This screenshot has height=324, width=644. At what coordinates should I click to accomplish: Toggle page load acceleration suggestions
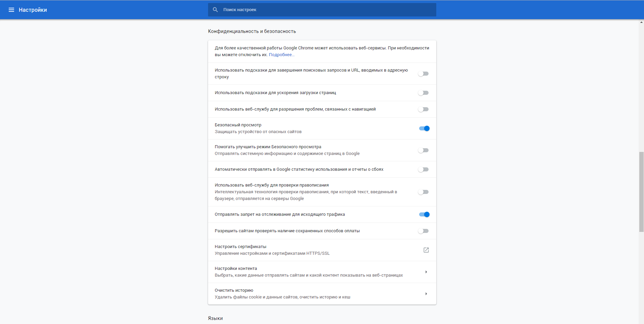424,93
